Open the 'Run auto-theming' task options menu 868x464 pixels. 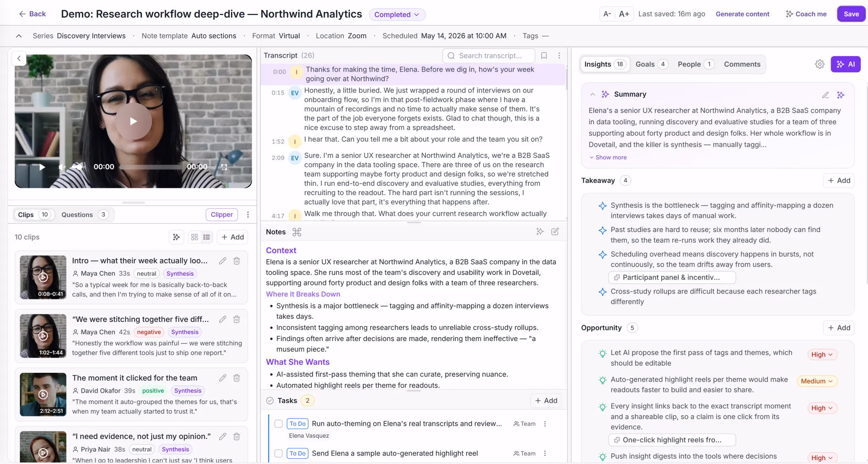[545, 424]
